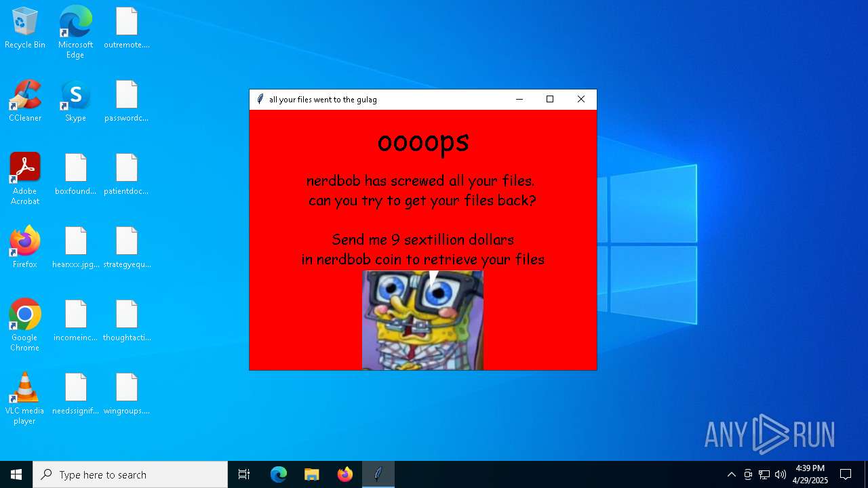Select the wingroups file icon
The image size is (868, 488).
(x=127, y=394)
